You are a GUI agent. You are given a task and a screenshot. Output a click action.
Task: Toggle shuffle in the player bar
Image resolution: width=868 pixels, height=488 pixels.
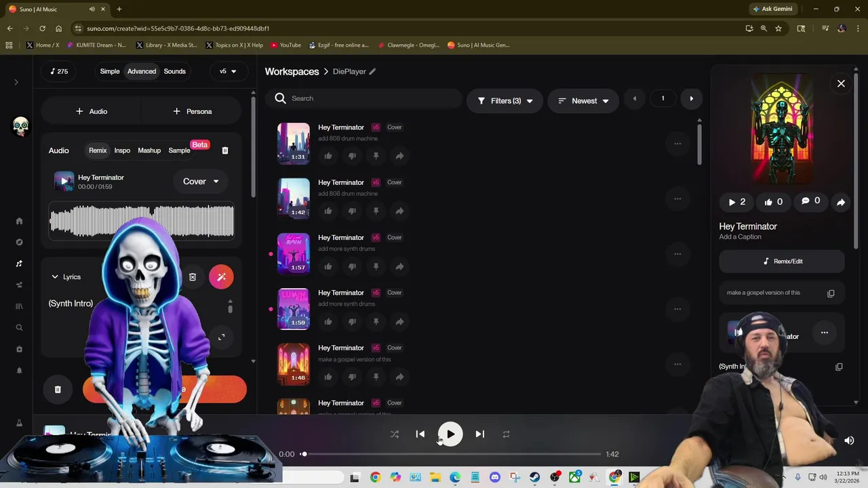click(x=395, y=434)
